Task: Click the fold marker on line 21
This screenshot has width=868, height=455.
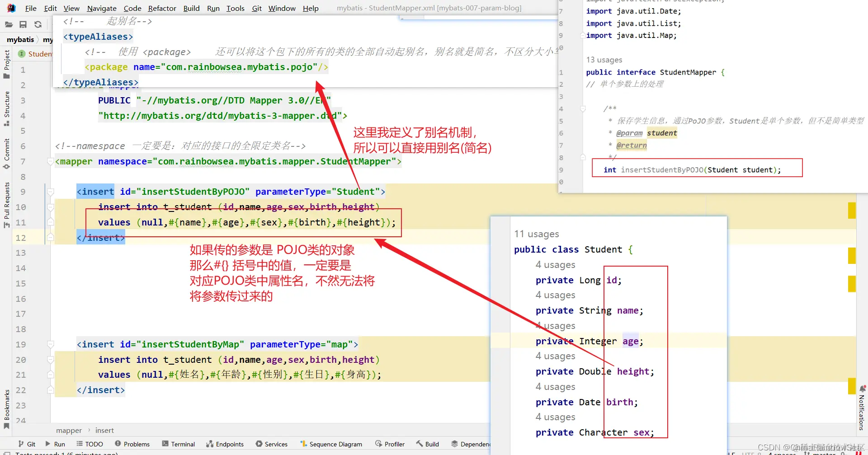Action: [51, 375]
